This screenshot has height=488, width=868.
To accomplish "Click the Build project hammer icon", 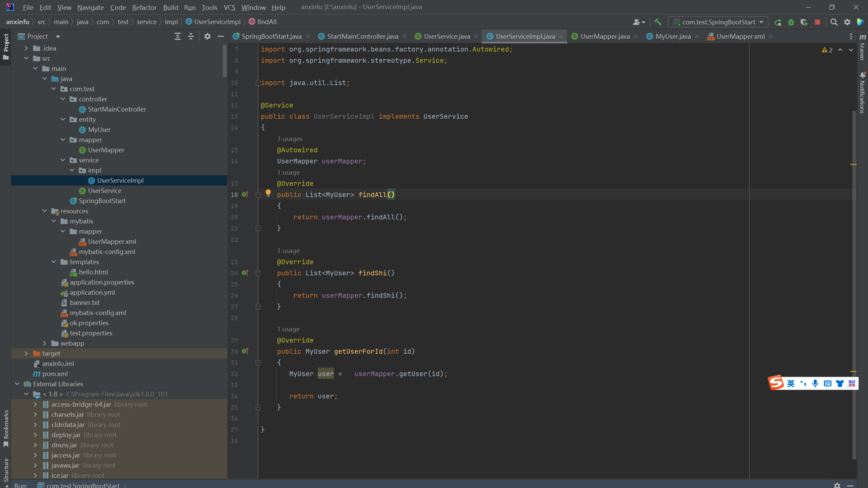I will [x=658, y=22].
